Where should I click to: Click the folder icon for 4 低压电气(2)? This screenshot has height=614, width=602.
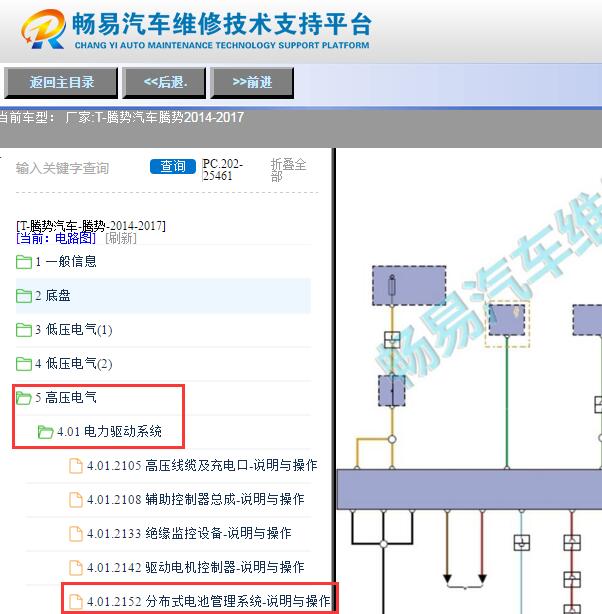pos(24,364)
